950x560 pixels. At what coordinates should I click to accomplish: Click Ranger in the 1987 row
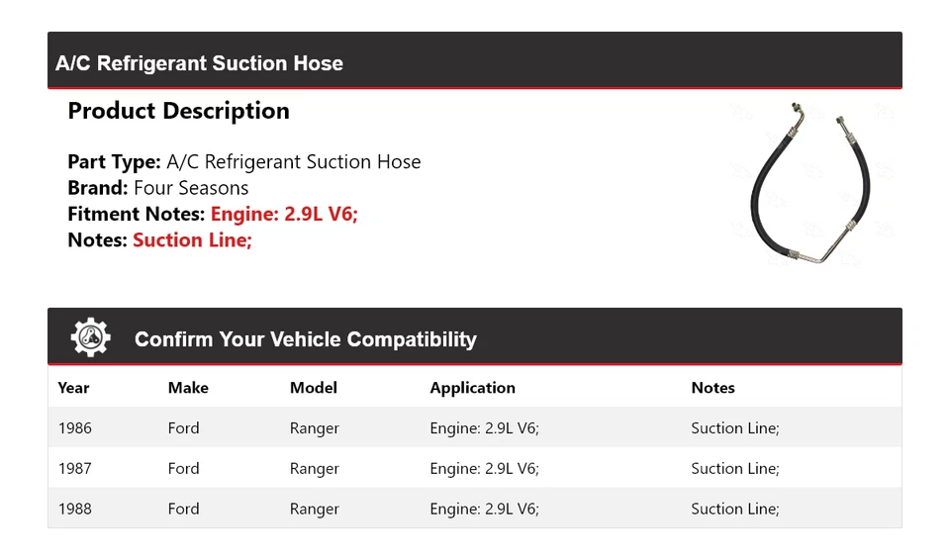pyautogui.click(x=314, y=469)
